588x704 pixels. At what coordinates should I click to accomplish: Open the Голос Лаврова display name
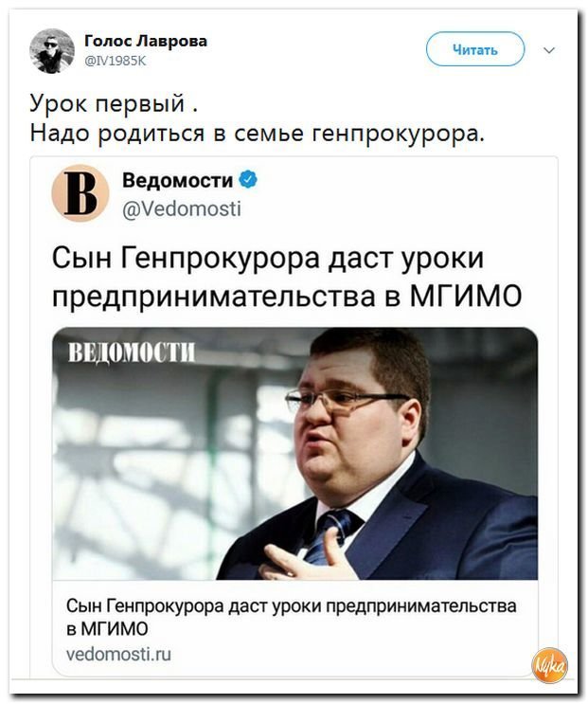[146, 41]
